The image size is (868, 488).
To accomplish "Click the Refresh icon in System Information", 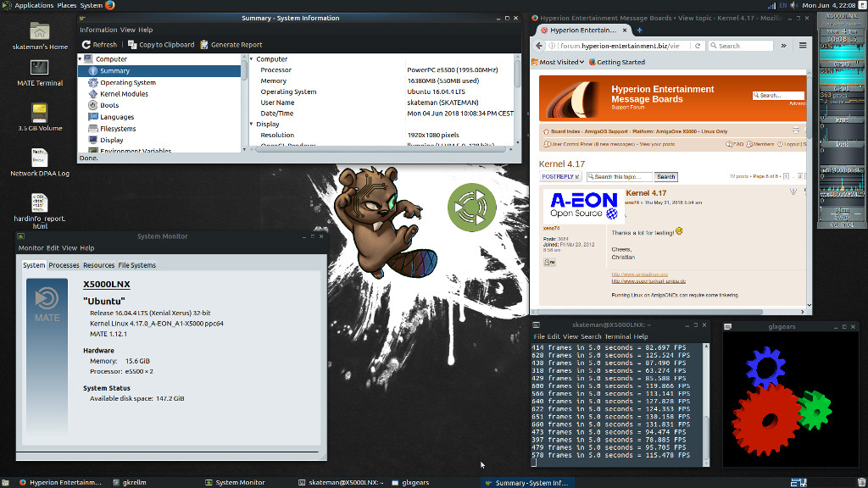I will (86, 44).
